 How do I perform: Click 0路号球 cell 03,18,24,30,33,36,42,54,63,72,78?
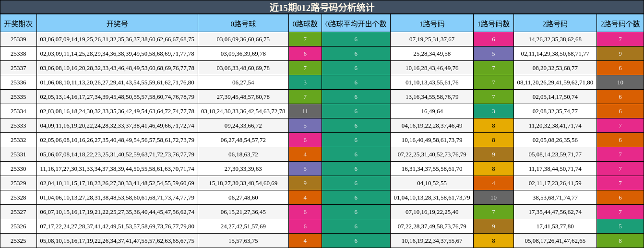pos(243,111)
